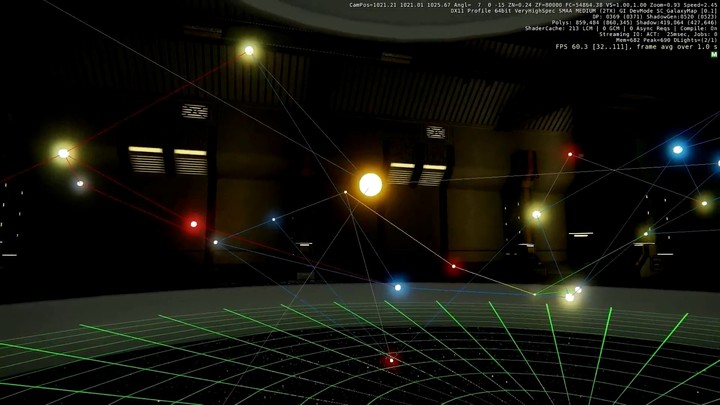Pick the small white node right of the left red star
The image size is (720, 405).
click(x=215, y=242)
